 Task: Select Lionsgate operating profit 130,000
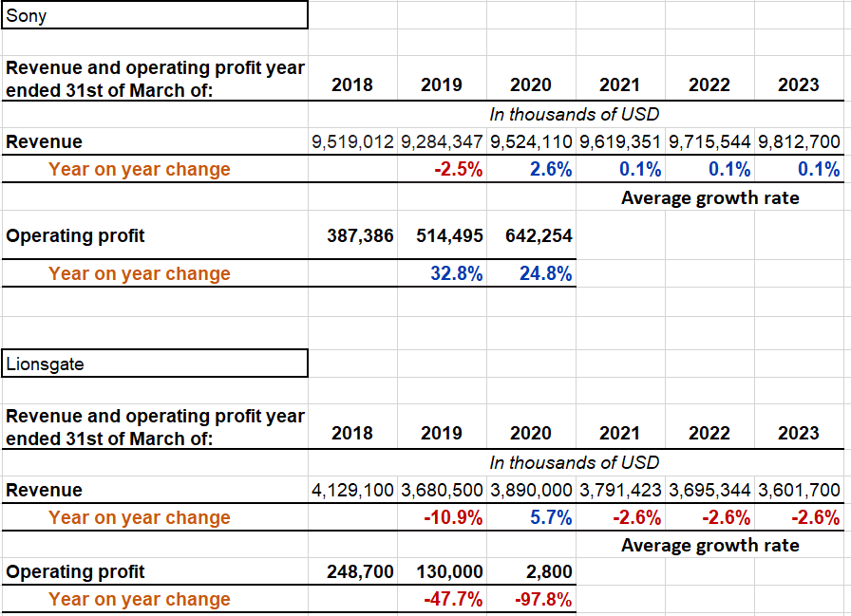pyautogui.click(x=449, y=571)
